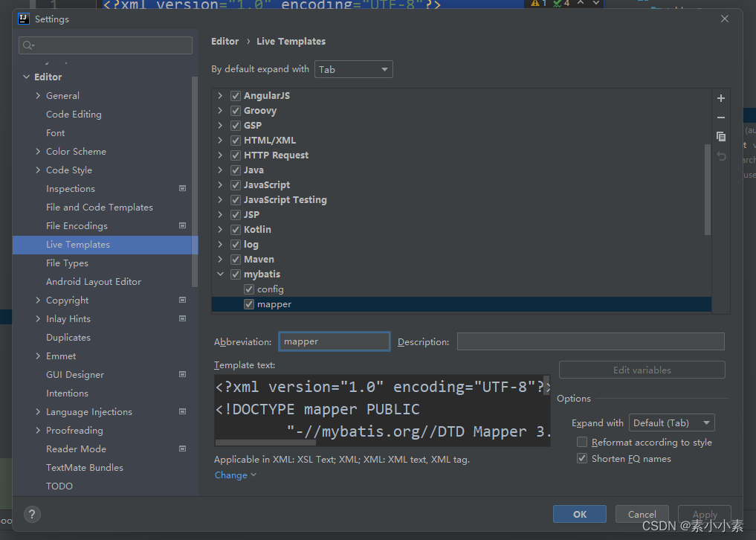Viewport: 756px width, 540px height.
Task: Toggle the HTML/XML group checkbox
Action: tap(236, 141)
